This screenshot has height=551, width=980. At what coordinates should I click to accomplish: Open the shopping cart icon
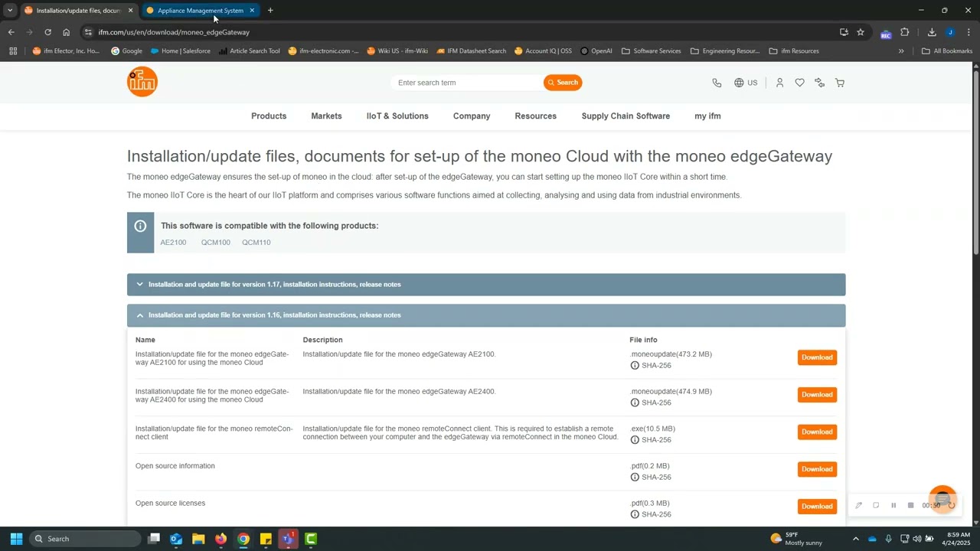pos(839,83)
